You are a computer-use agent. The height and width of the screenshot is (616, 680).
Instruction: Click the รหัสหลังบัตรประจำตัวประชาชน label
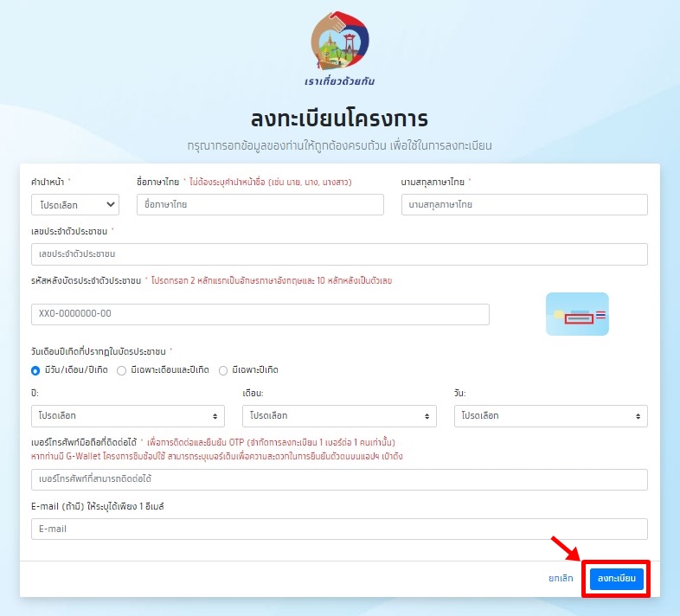tap(86, 280)
